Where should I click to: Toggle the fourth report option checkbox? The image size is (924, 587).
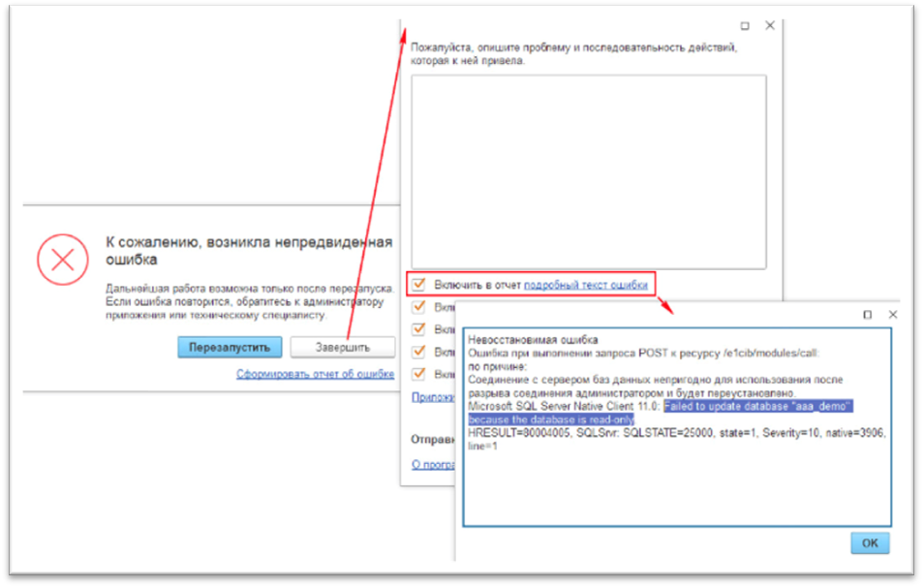tap(418, 352)
